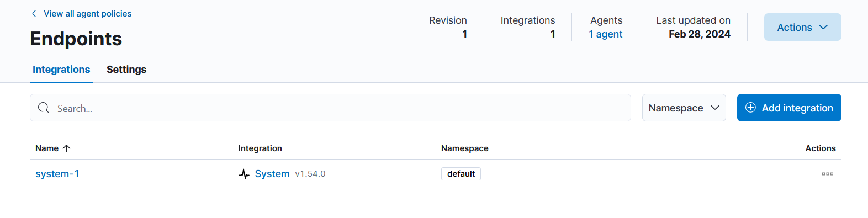Screen dimensions: 868x218
Task: Open the View all agent policies link
Action: tap(87, 14)
